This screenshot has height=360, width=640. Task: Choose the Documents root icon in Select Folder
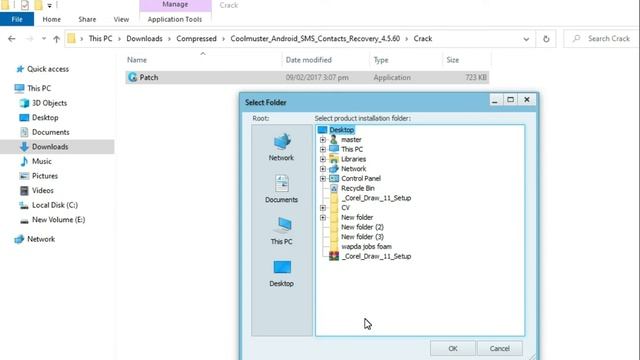(282, 184)
